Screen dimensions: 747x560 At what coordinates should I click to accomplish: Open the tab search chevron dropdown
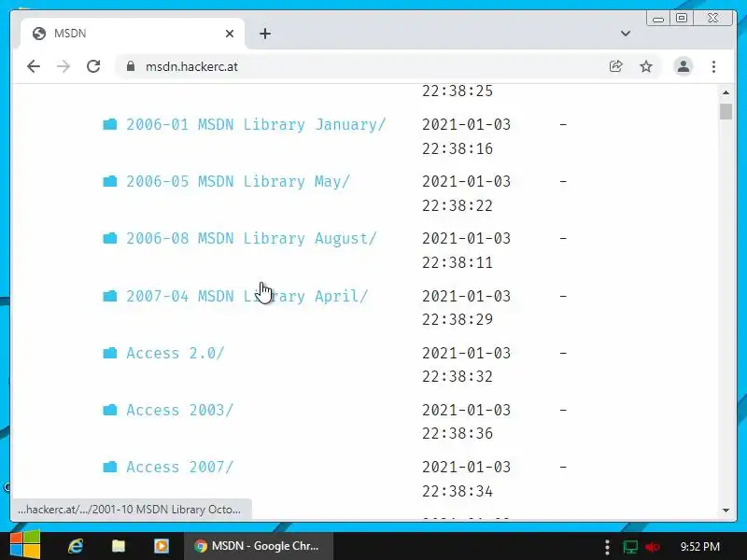click(x=626, y=34)
